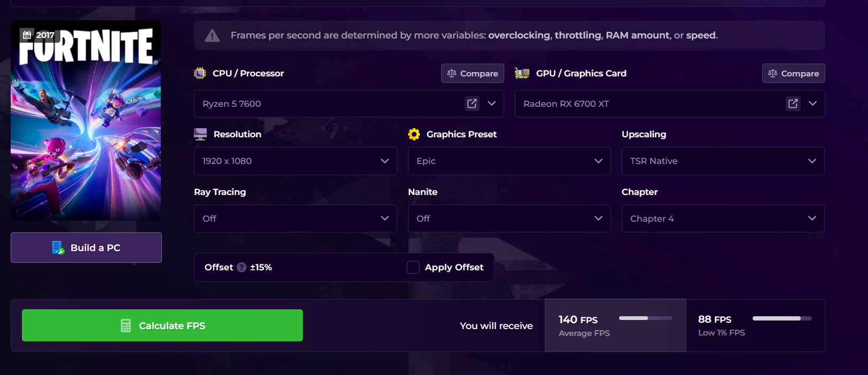Open the Graphics Preset Epic dropdown
Viewport: 868px width, 375px height.
click(x=509, y=161)
